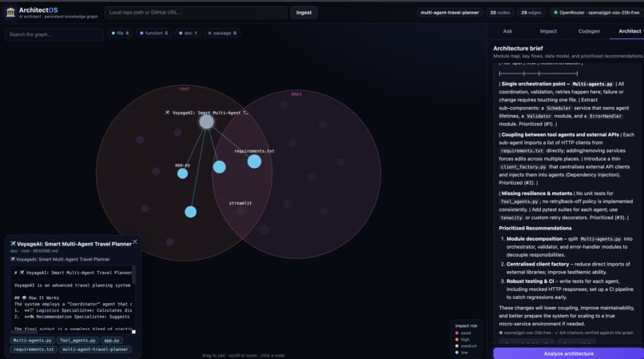Click the horizontal scrollbar under the README preview
Screen dimensions: 644x359
coord(25,332)
